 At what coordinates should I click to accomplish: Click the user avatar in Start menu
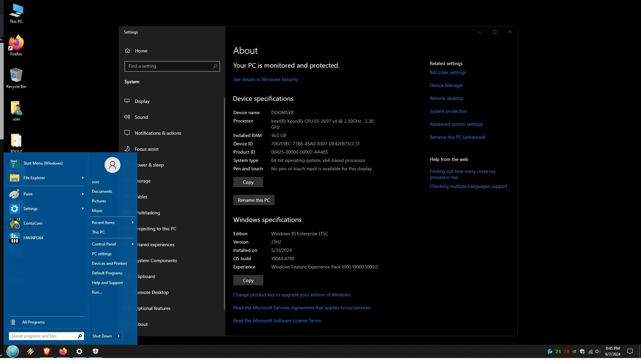[x=113, y=165]
